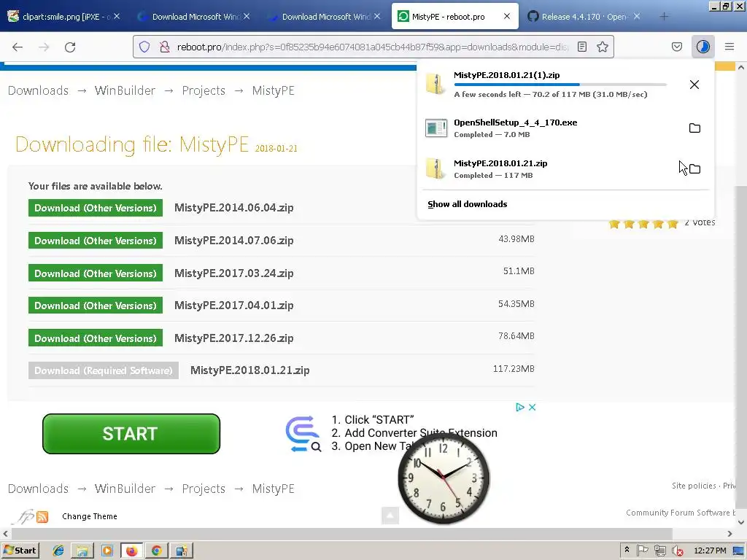Click the muted volume tray icon

(678, 551)
